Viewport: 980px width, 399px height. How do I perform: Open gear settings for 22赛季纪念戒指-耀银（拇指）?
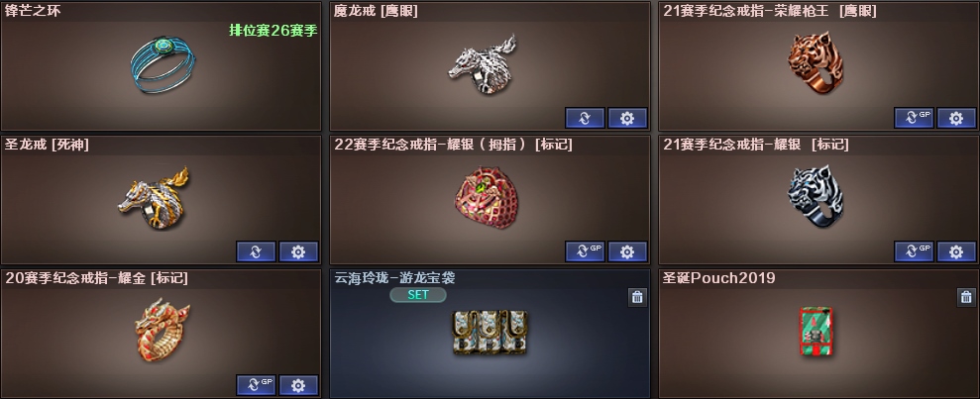pyautogui.click(x=627, y=251)
